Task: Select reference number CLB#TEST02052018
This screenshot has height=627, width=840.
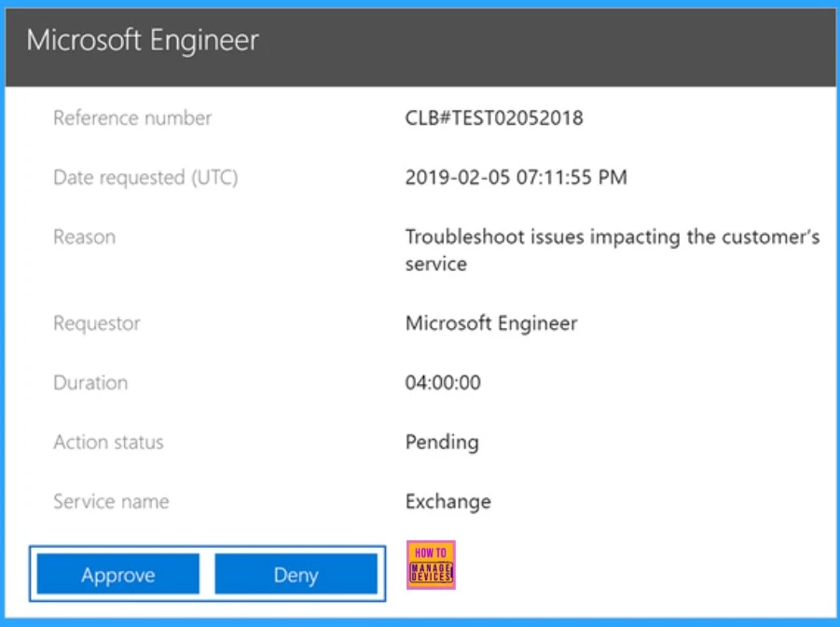Action: 493,117
